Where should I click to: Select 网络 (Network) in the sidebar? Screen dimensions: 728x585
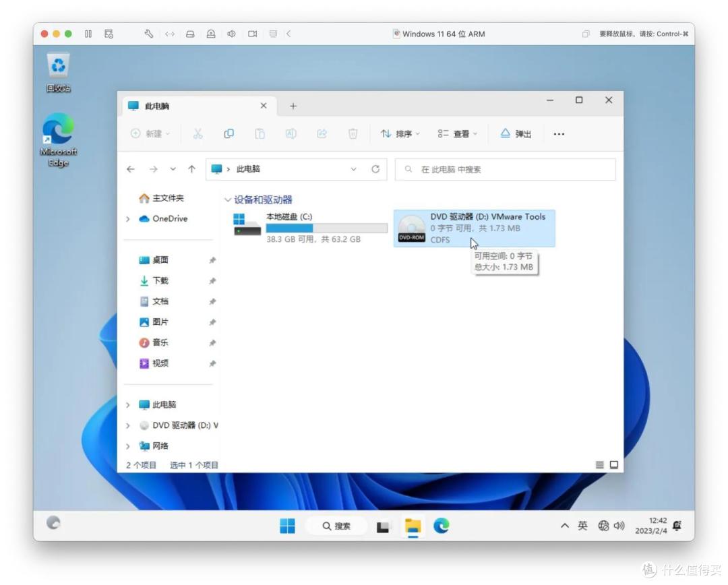point(154,445)
